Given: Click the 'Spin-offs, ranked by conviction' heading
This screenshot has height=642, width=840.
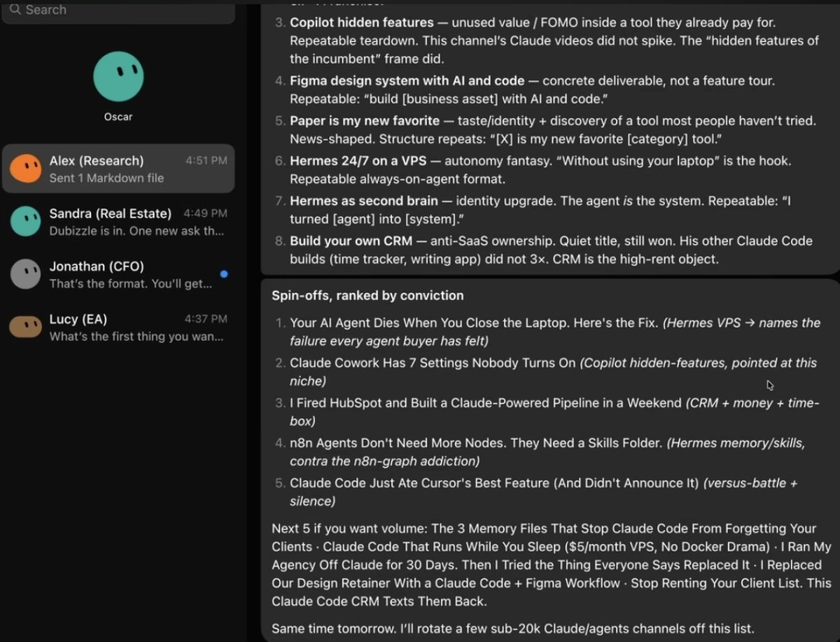Looking at the screenshot, I should point(367,295).
